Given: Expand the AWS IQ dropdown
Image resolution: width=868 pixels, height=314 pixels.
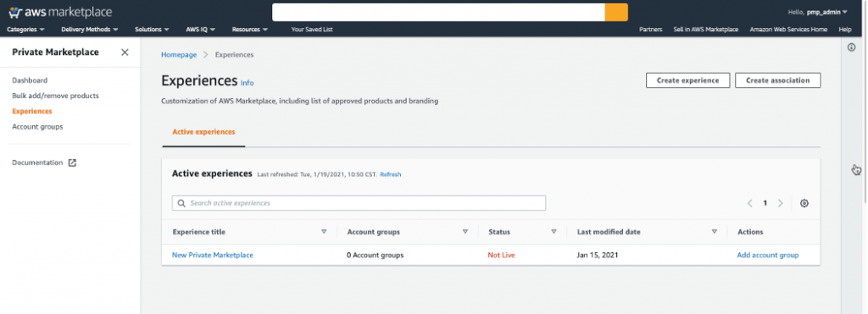Looking at the screenshot, I should pyautogui.click(x=200, y=30).
